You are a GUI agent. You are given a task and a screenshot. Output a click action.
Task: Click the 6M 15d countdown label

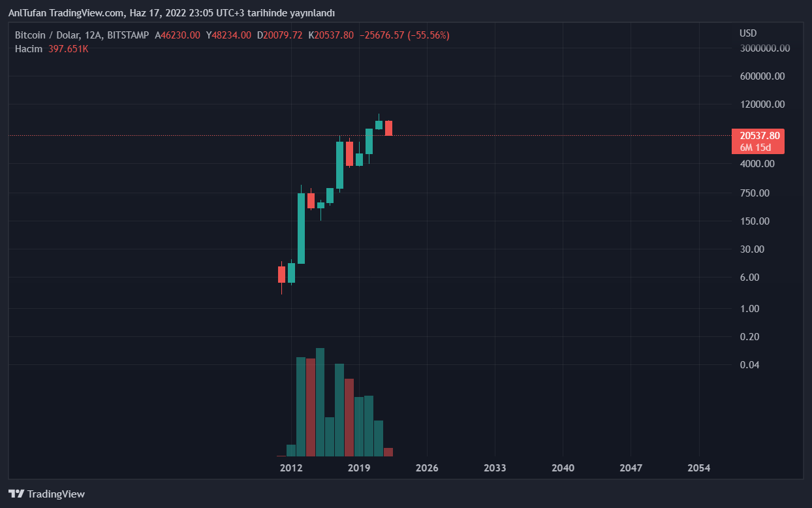tap(756, 148)
